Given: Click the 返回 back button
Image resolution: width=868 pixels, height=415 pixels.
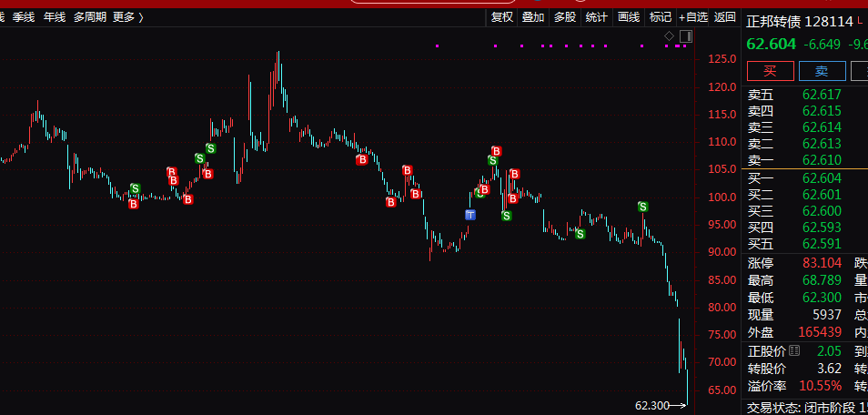Looking at the screenshot, I should pyautogui.click(x=725, y=17).
